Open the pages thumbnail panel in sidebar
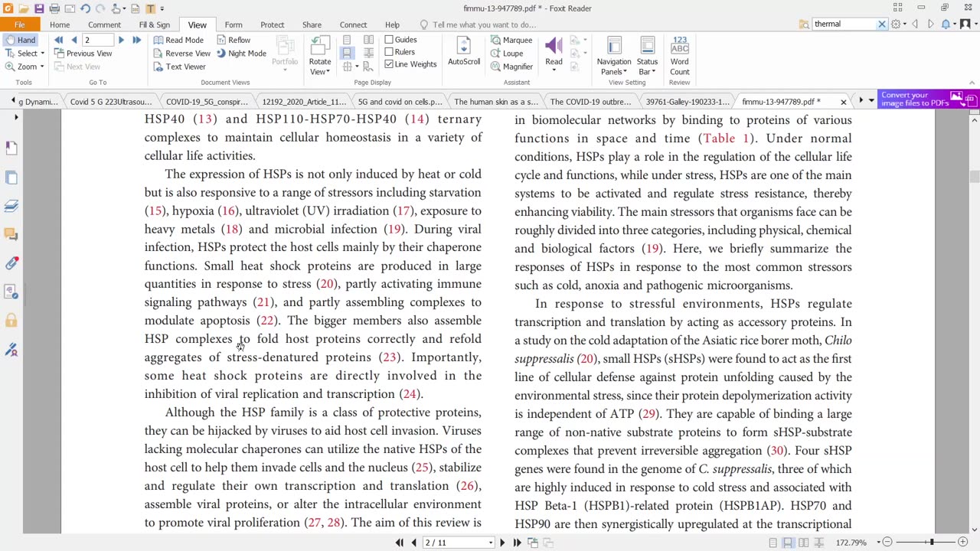This screenshot has height=551, width=980. [11, 178]
